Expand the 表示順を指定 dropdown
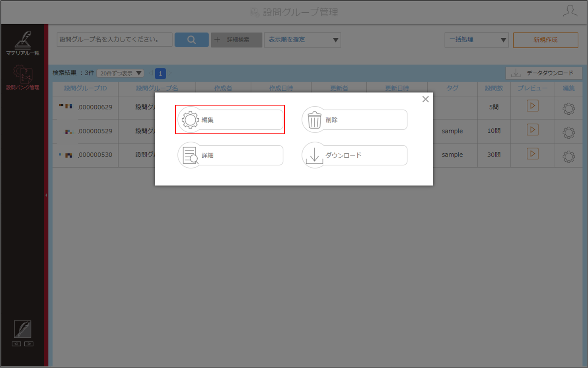588x368 pixels. [302, 40]
